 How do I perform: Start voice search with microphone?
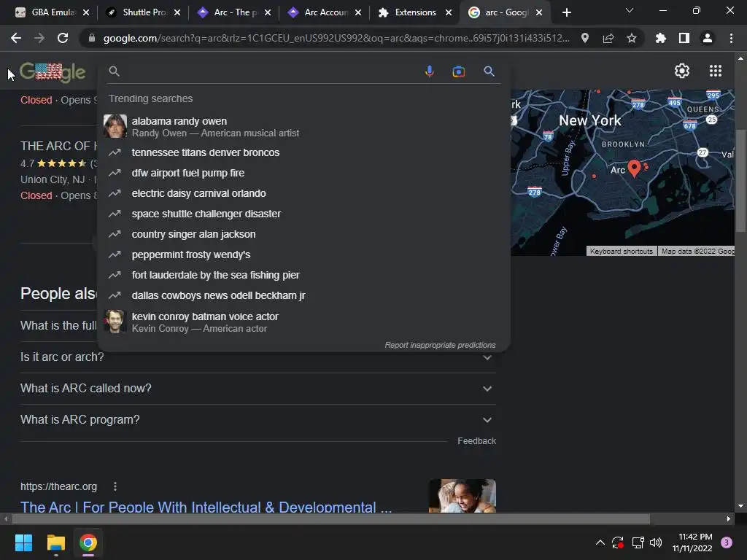[429, 71]
